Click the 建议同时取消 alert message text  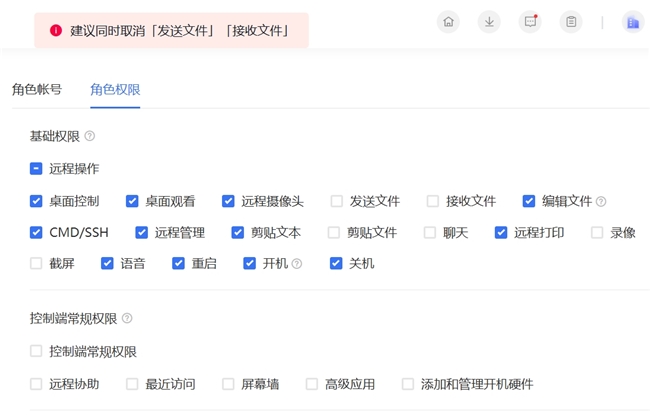pyautogui.click(x=180, y=30)
